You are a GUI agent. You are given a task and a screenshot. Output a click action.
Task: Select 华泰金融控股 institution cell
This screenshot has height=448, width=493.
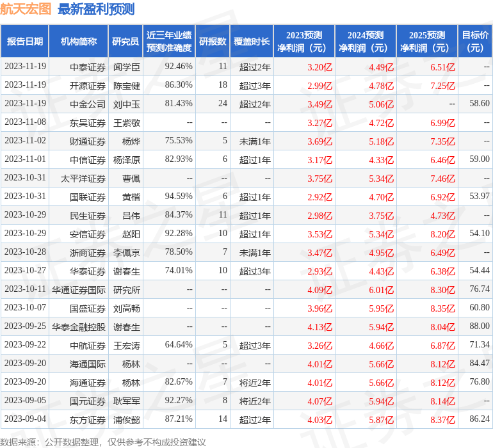coord(79,326)
